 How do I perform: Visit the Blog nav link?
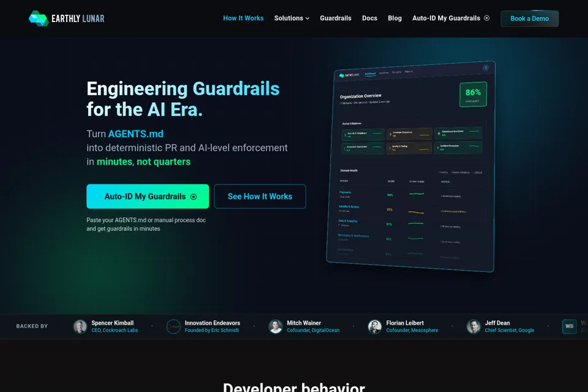[x=394, y=18]
